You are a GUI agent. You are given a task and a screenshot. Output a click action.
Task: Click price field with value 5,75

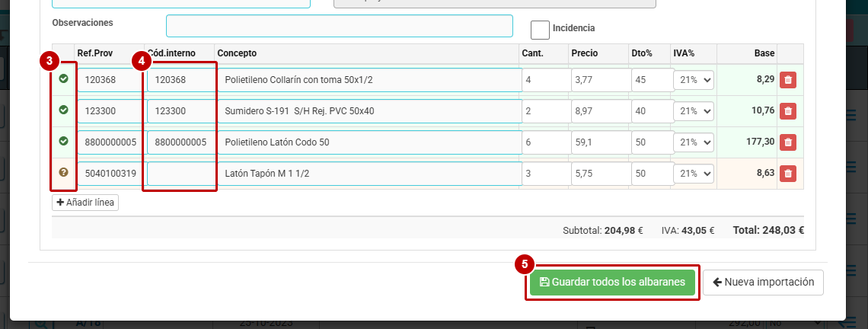[601, 174]
